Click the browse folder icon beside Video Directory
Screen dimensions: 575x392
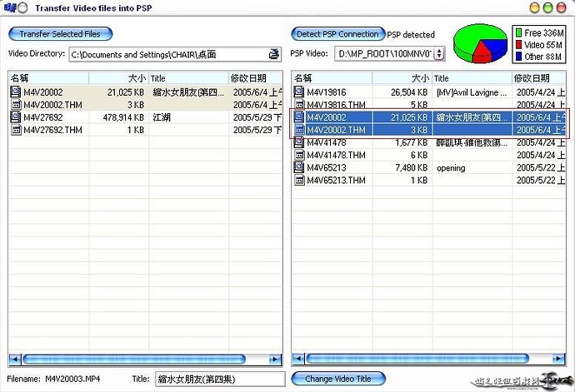[x=274, y=54]
